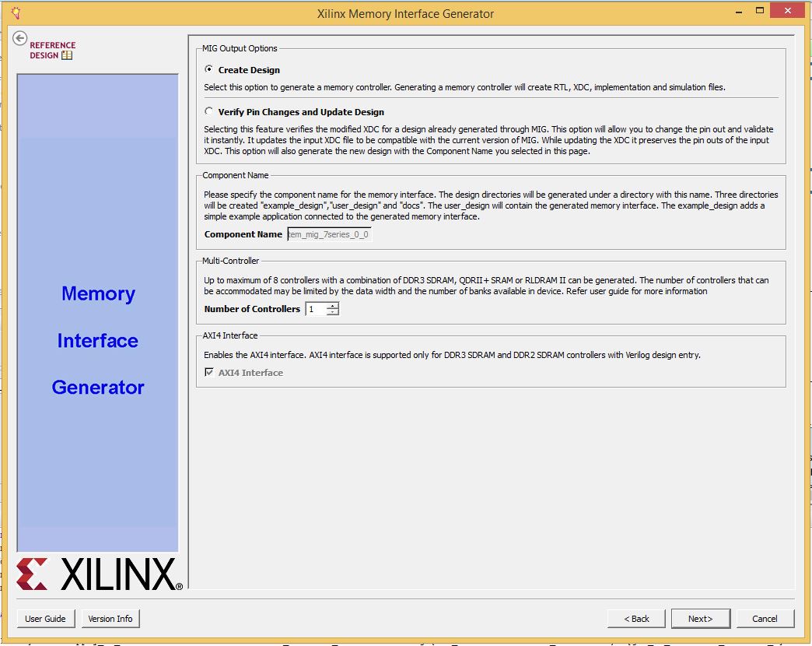Viewport: 812px width, 646px height.
Task: Increase the Number of Controllers with up arrow
Action: [332, 306]
